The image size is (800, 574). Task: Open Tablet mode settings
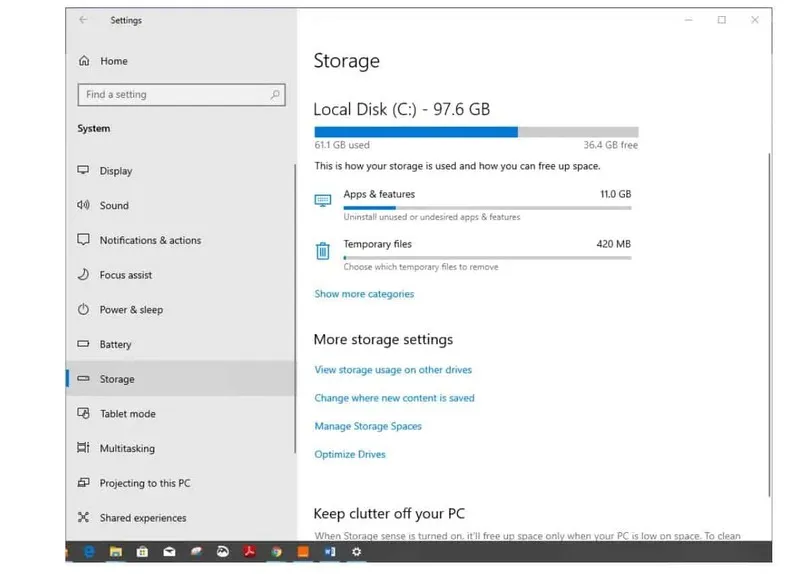pyautogui.click(x=127, y=414)
